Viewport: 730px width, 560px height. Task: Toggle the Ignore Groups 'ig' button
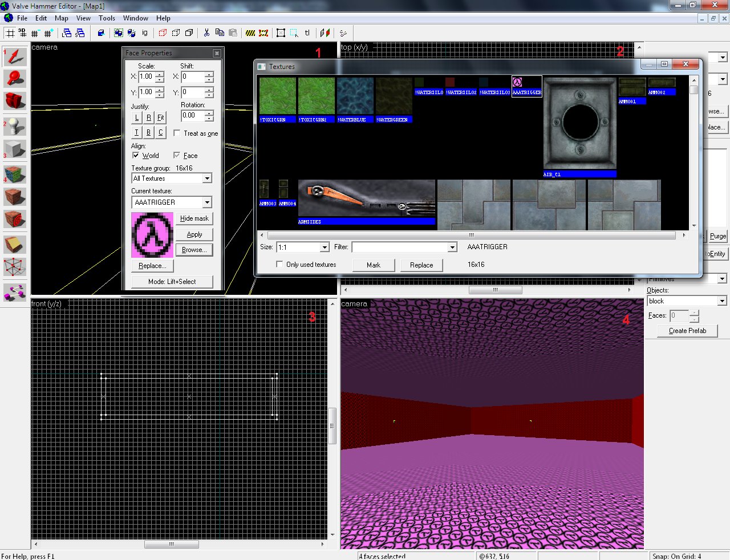pos(145,33)
